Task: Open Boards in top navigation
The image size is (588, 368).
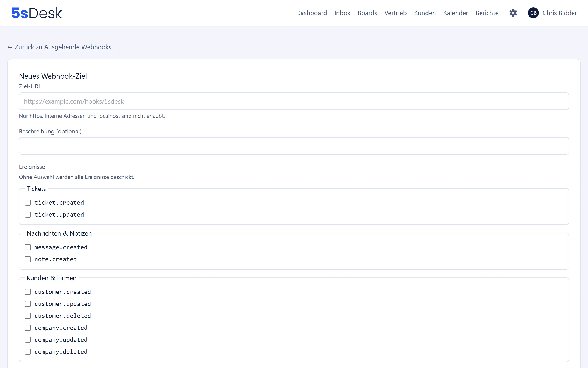Action: 367,13
